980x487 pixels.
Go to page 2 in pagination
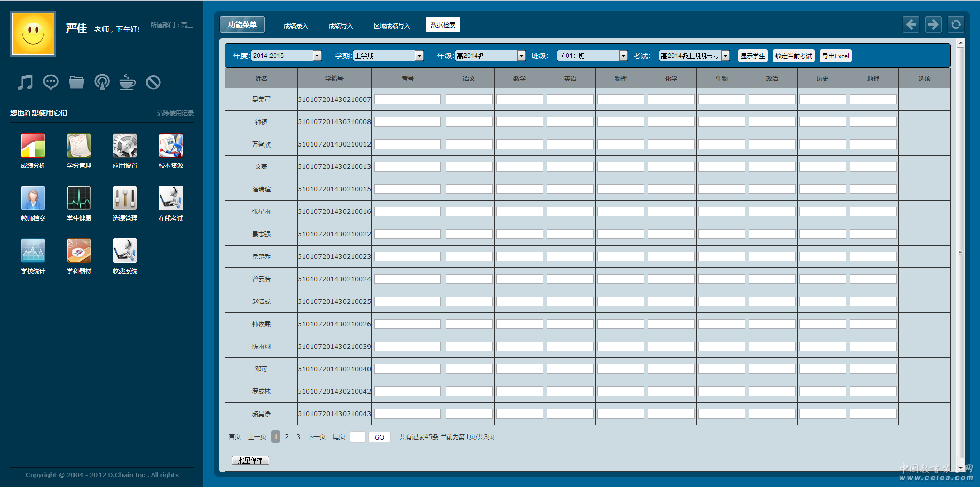click(287, 437)
